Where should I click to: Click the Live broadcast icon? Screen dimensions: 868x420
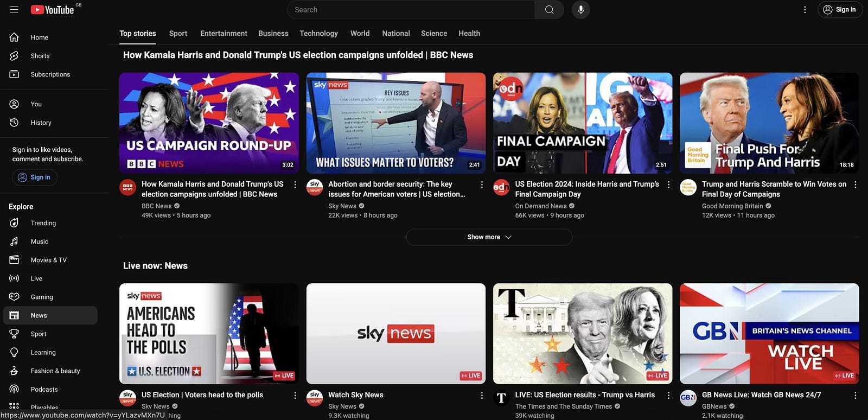coord(14,278)
